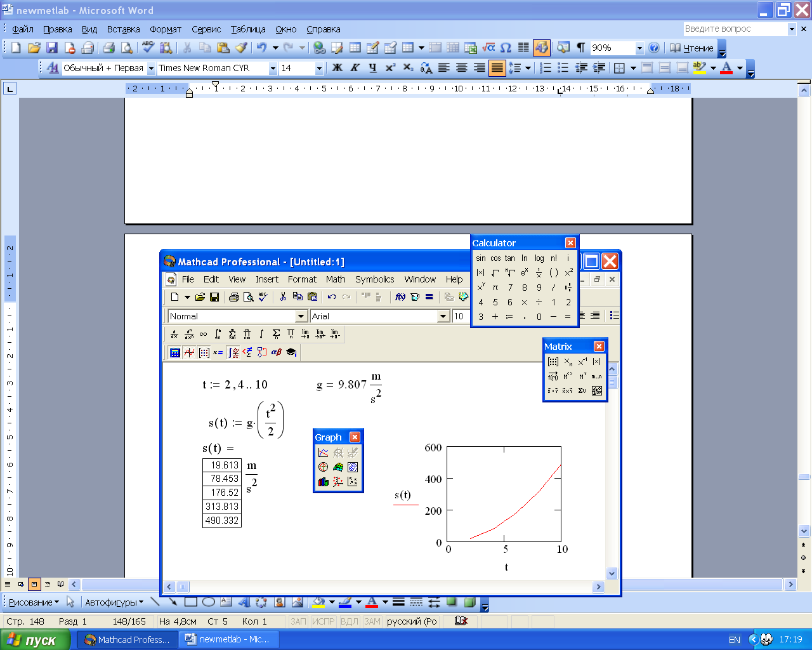The height and width of the screenshot is (650, 812).
Task: Open Mathcad Normal style dropdown
Action: (x=301, y=316)
